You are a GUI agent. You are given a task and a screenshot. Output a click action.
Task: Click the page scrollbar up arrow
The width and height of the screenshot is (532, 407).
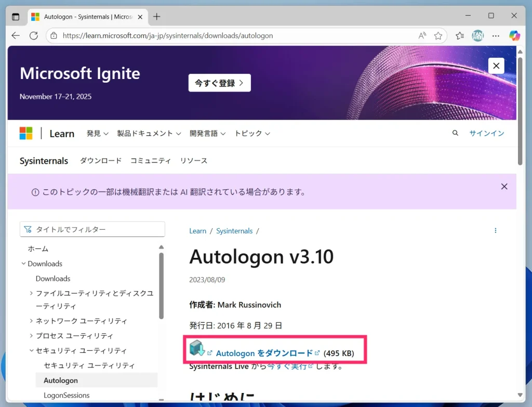pos(520,51)
